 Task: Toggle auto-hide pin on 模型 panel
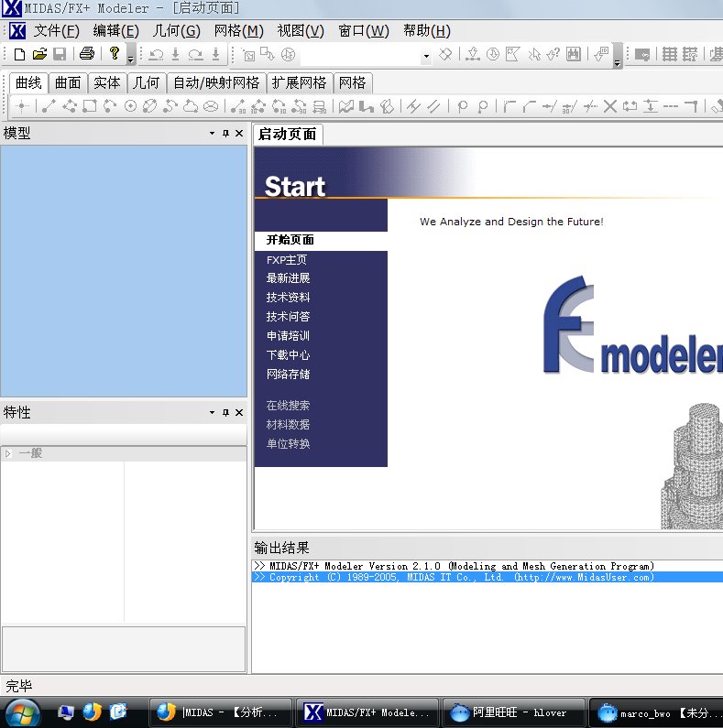[x=225, y=134]
